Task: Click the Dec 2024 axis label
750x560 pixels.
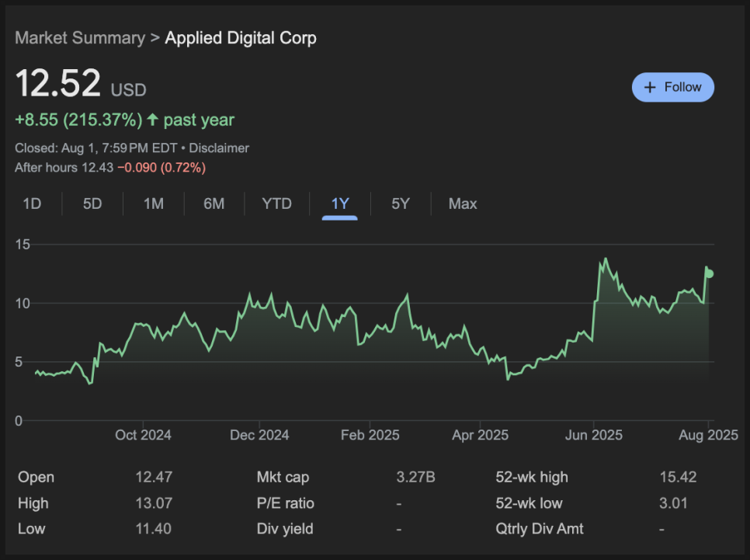Action: pyautogui.click(x=259, y=435)
